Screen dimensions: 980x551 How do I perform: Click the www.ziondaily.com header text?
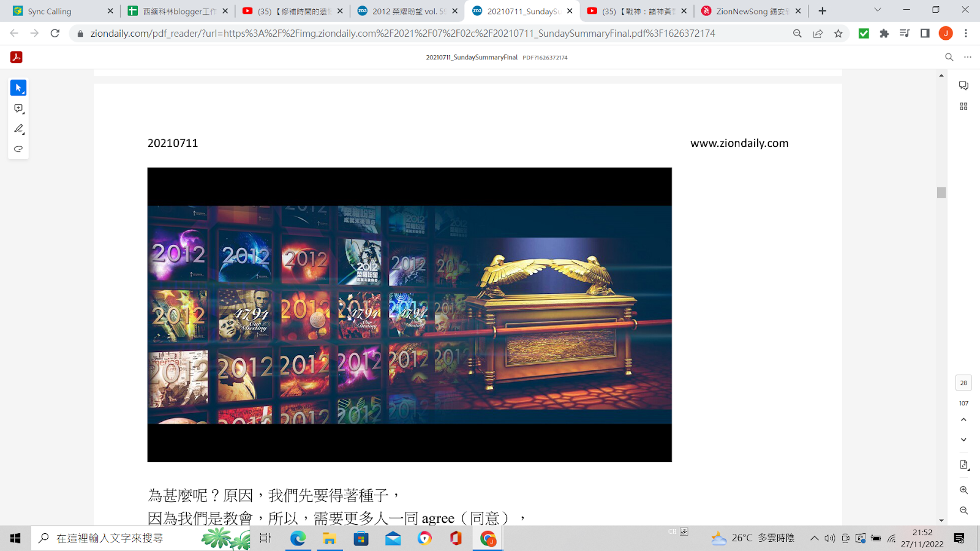click(739, 143)
